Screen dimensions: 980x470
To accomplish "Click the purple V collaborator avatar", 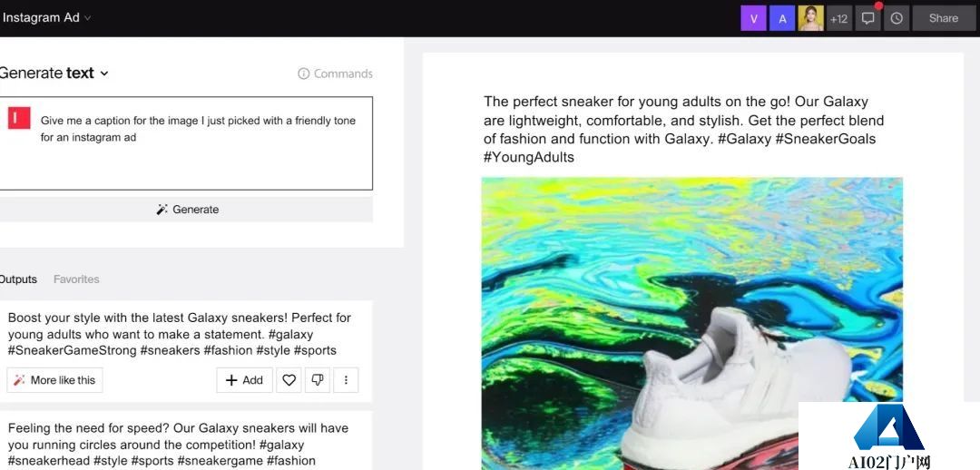I will pos(753,18).
